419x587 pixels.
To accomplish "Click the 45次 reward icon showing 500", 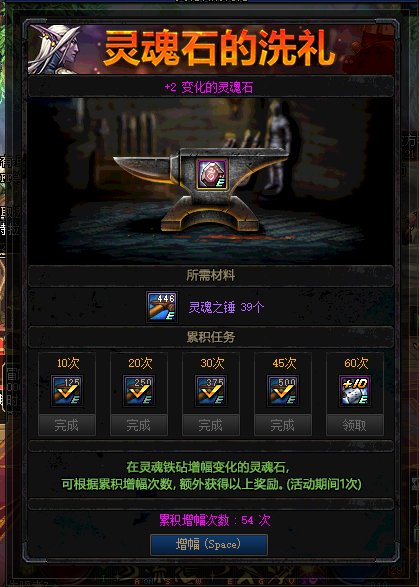I will click(x=283, y=391).
